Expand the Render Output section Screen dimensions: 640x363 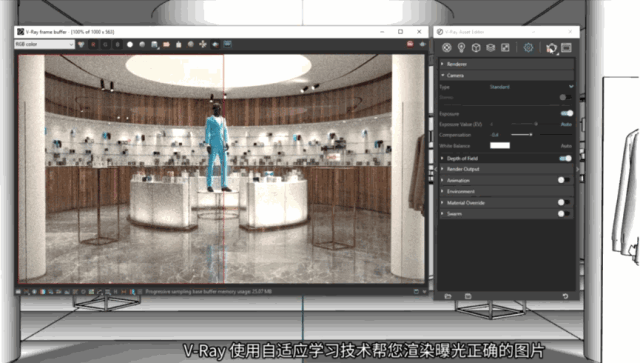(507, 169)
